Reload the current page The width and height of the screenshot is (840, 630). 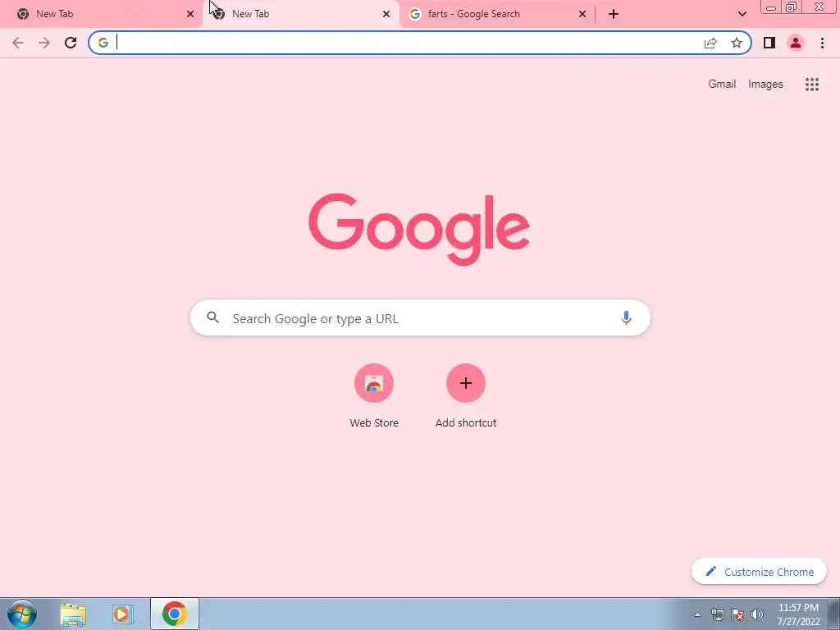71,43
